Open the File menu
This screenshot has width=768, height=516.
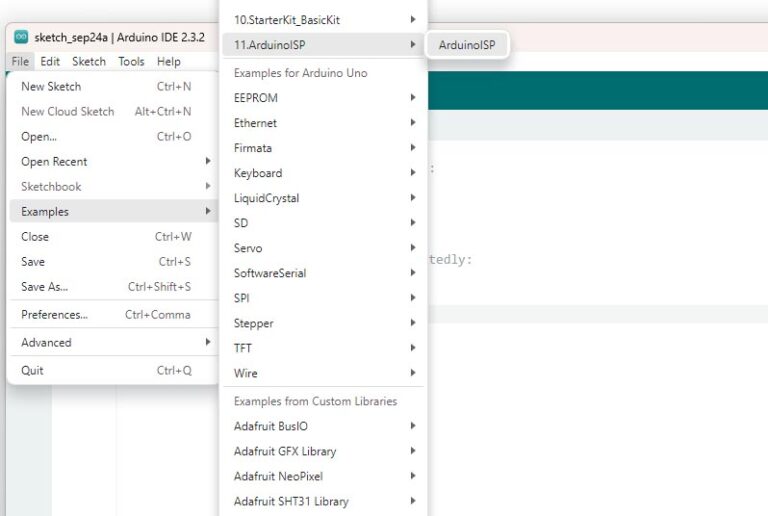[x=20, y=62]
